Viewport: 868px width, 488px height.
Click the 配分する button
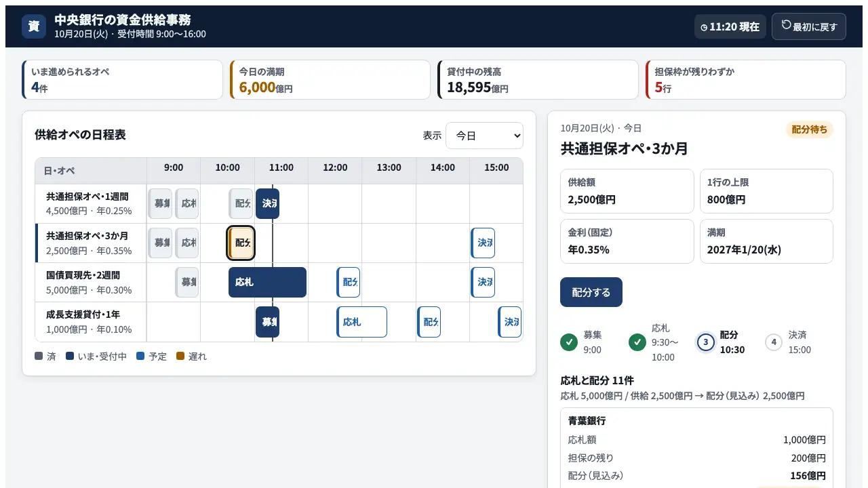pos(591,292)
